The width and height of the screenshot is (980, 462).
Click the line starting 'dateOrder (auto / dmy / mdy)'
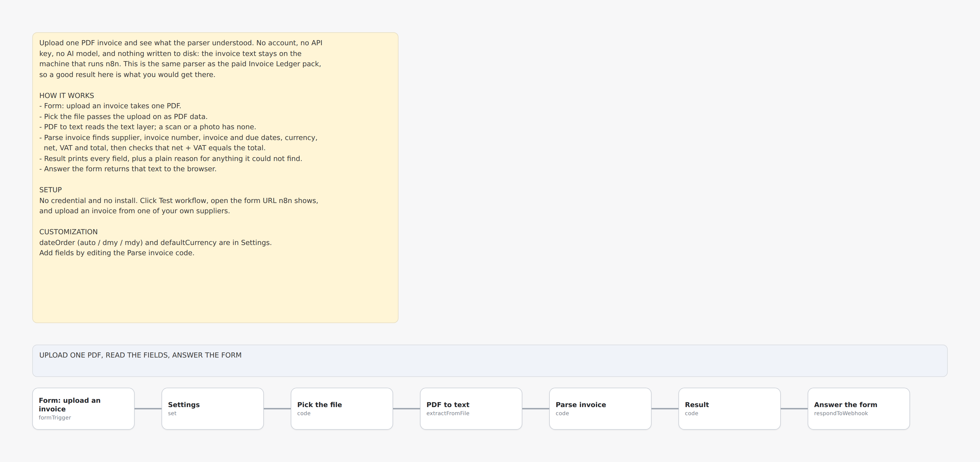156,242
